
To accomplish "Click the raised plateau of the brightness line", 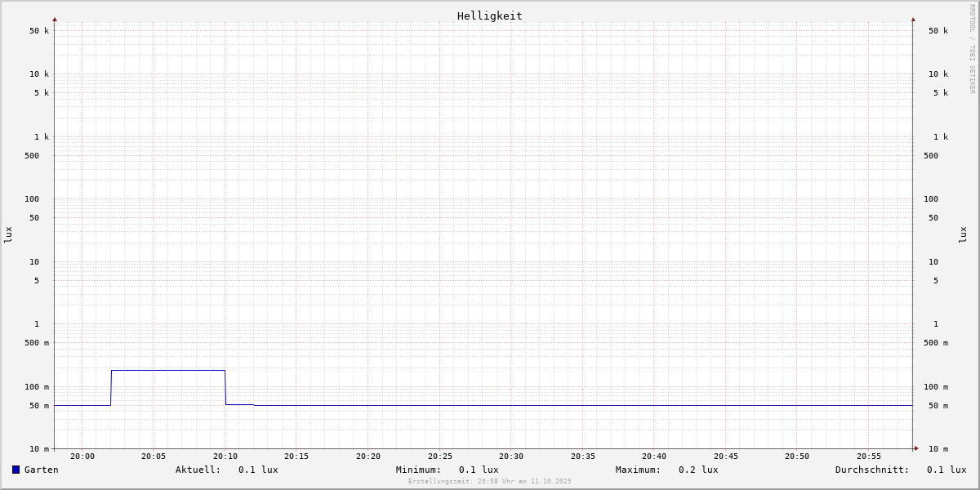I will coord(167,371).
